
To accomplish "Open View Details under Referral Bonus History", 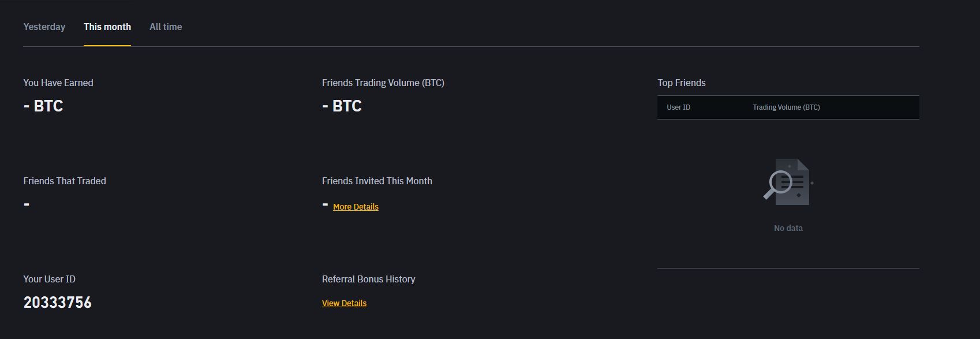I will [344, 303].
